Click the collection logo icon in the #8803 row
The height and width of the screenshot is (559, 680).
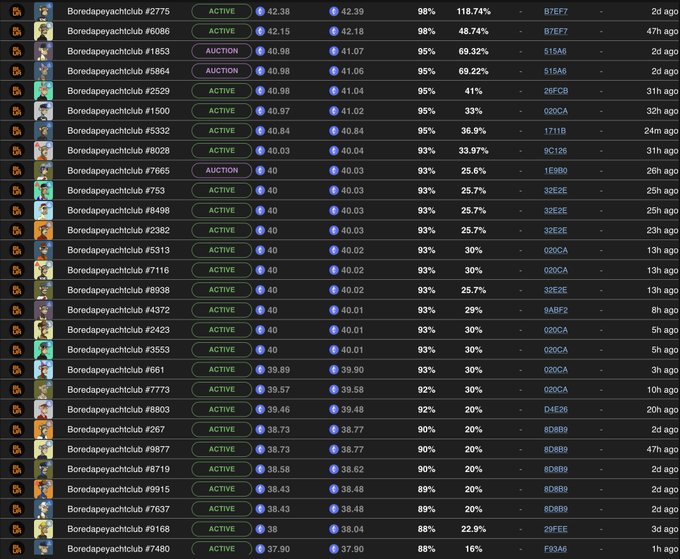coord(17,409)
